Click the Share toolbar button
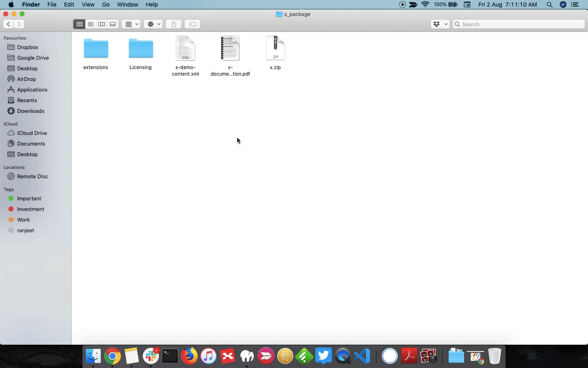Image resolution: width=588 pixels, height=368 pixels. tap(174, 24)
